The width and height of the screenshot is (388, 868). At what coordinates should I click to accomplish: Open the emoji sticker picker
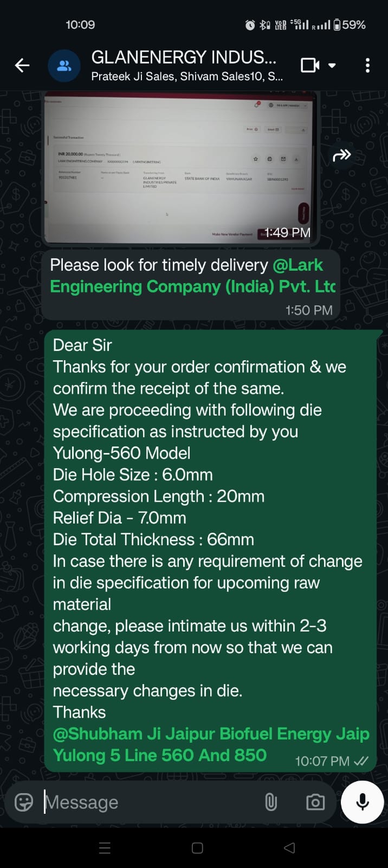click(x=24, y=802)
